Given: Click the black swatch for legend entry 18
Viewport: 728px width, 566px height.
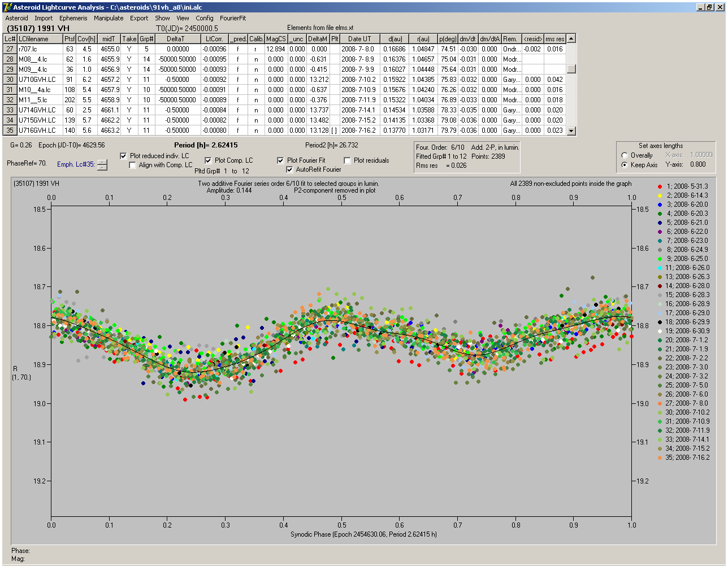Looking at the screenshot, I should (x=660, y=322).
